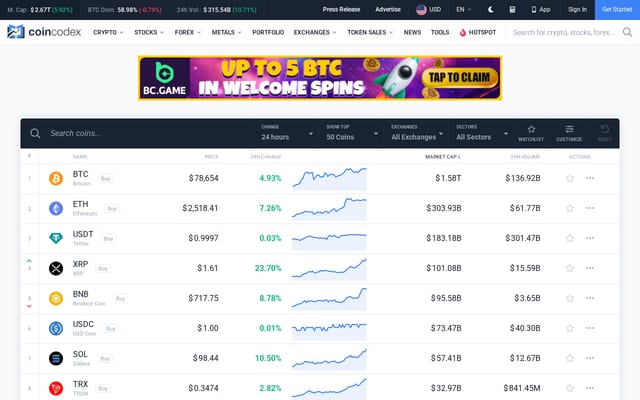Toggle dark mode moon icon
Viewport: 640px width, 400px height.
point(491,9)
